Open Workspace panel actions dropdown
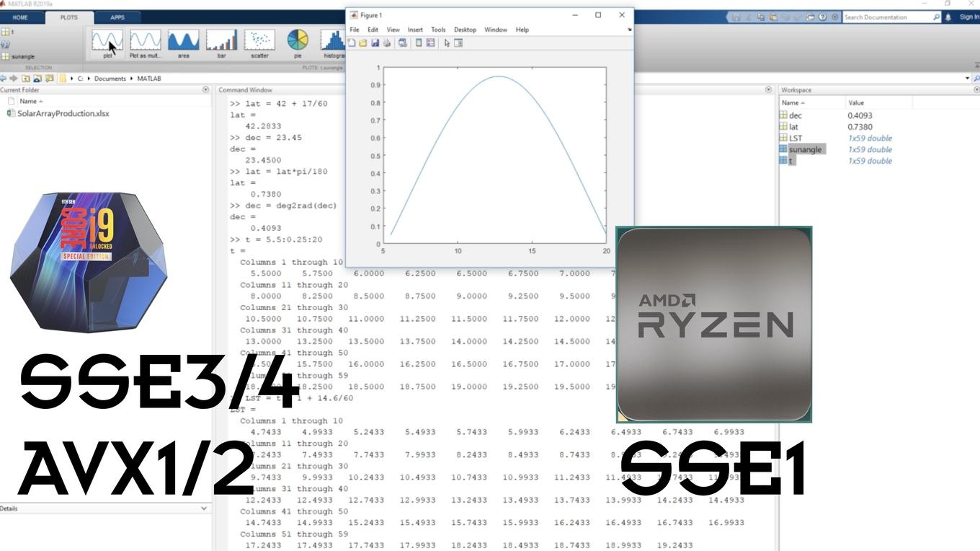The width and height of the screenshot is (980, 551). [x=976, y=90]
